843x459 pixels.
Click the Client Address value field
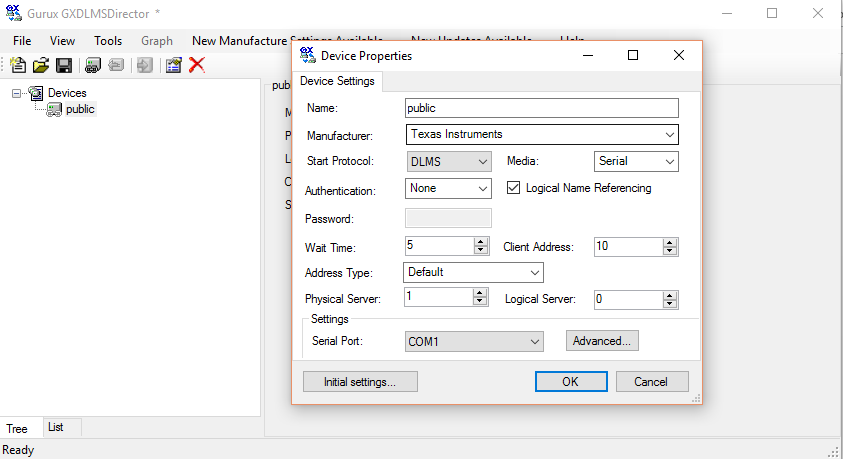coord(628,247)
